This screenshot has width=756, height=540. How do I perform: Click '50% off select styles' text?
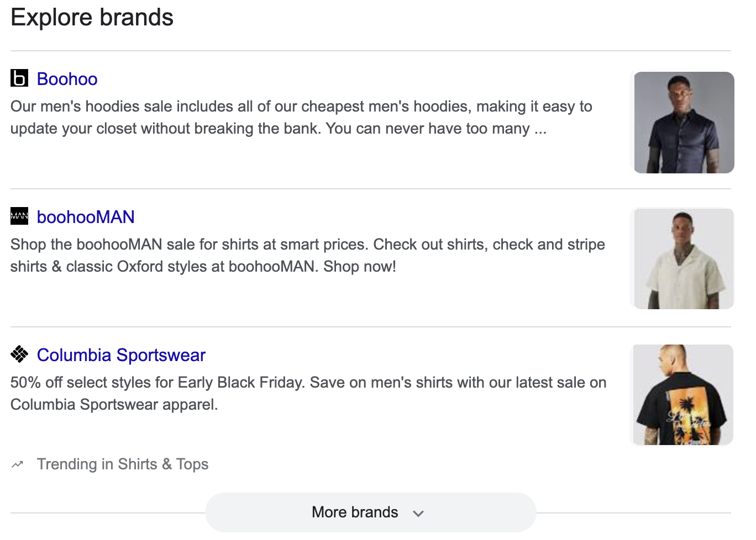(91, 383)
